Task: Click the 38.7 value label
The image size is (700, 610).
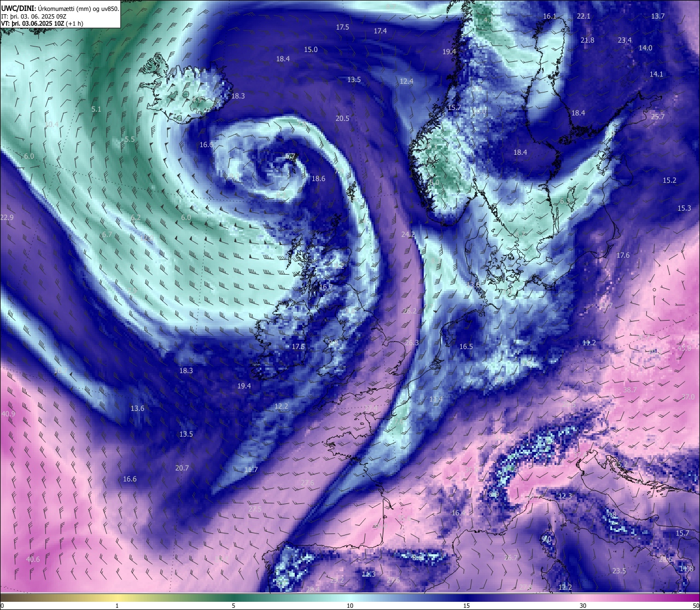Action: coord(630,390)
